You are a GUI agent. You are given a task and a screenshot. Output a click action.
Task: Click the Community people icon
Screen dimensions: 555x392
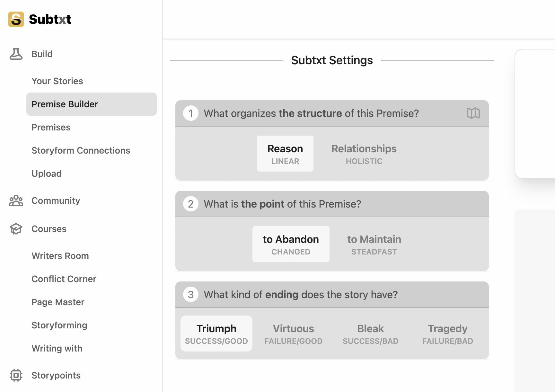16,200
